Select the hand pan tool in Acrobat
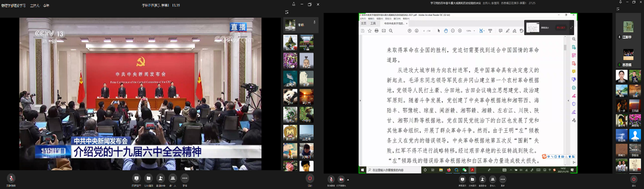The image size is (644, 189). coord(445,30)
